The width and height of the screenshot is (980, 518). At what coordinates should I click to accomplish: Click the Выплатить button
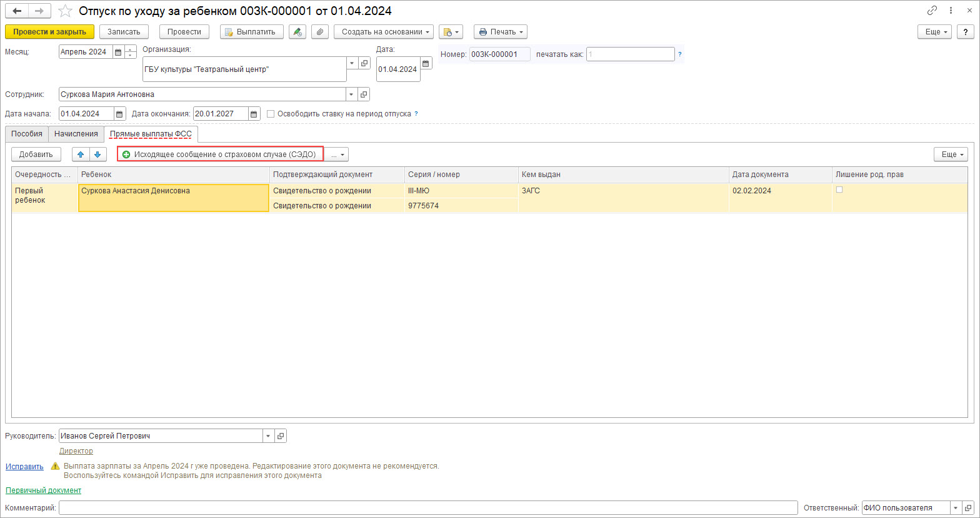[x=252, y=32]
